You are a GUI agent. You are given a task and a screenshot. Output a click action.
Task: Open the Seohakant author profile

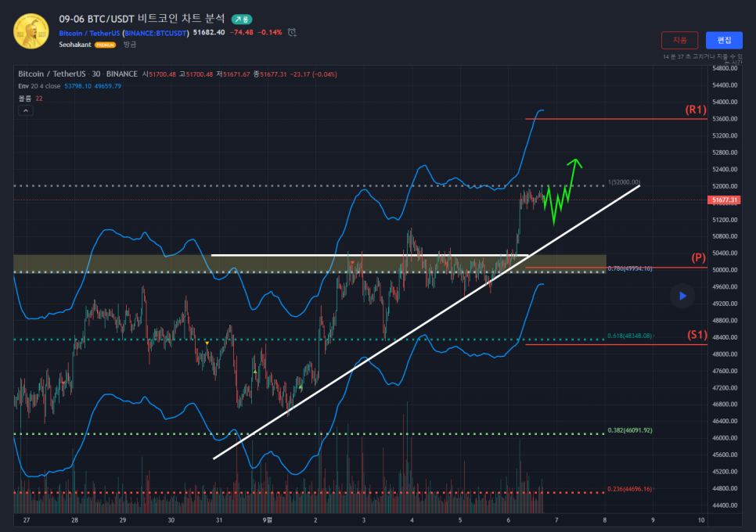click(75, 45)
